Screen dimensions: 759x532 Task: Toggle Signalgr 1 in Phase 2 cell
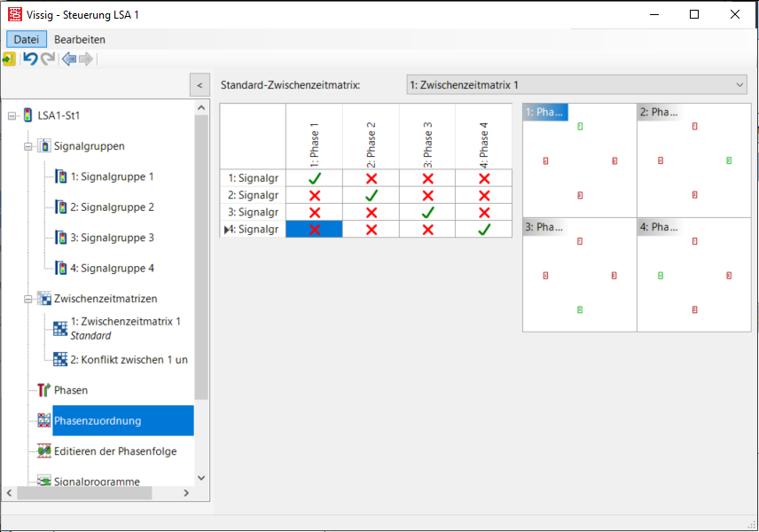pyautogui.click(x=372, y=178)
